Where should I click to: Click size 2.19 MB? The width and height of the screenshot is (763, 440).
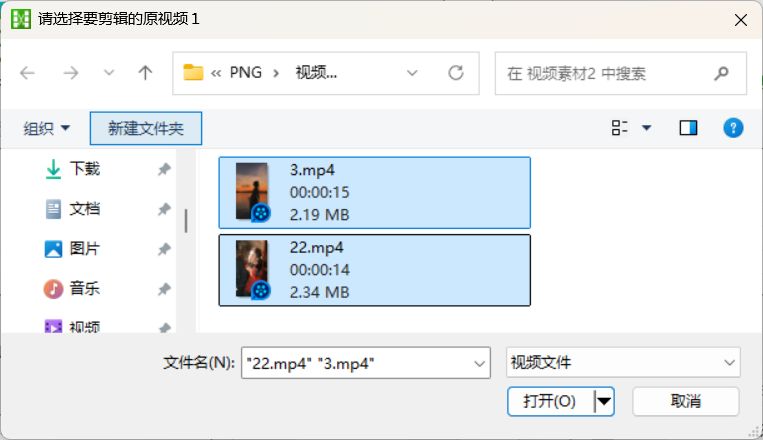320,215
